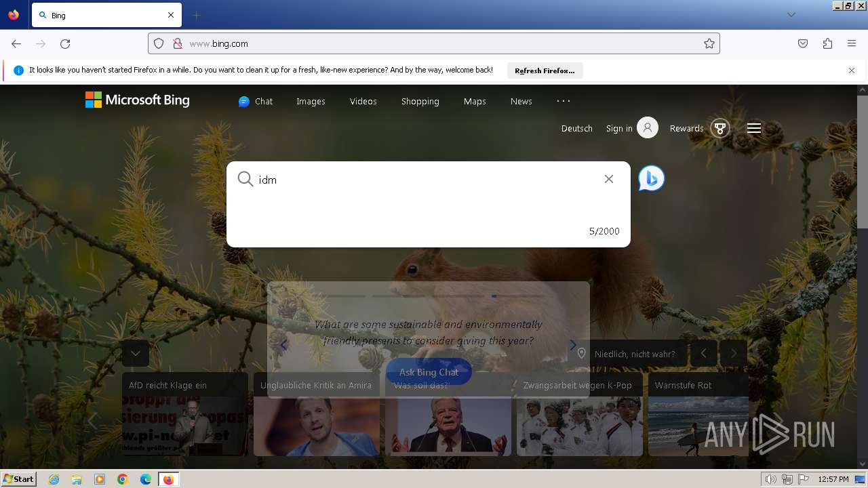Screen dimensions: 868x488
Task: Close the Bing tab
Action: point(171,15)
